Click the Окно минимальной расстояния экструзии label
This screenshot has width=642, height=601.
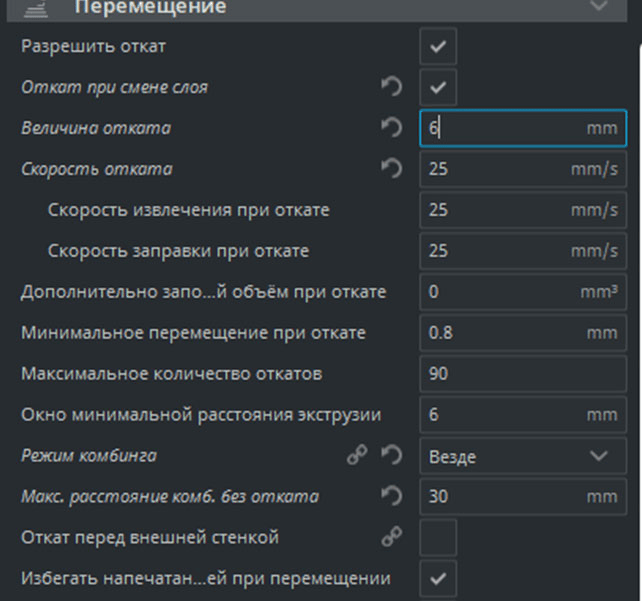[201, 415]
